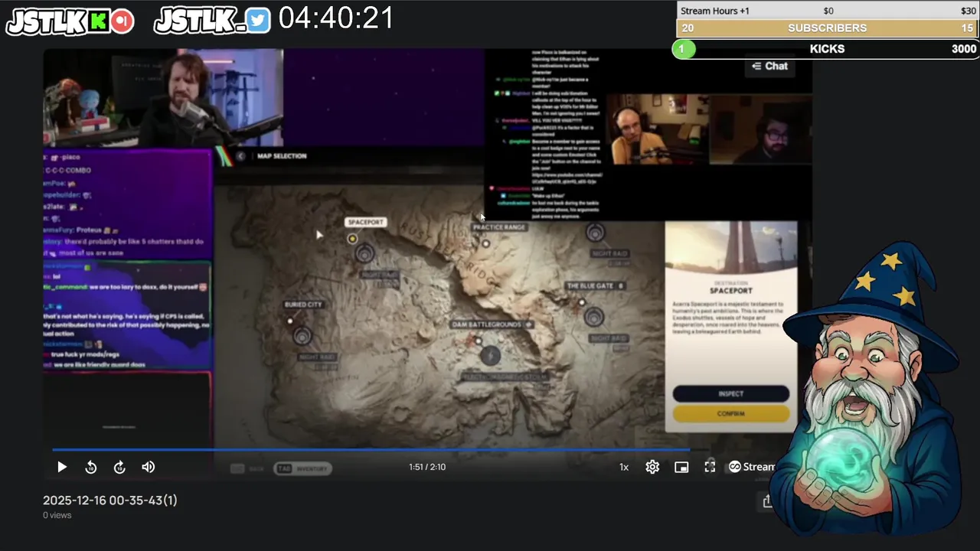This screenshot has width=980, height=551.
Task: Click the Kick logo beside JSTLK
Action: pos(99,21)
